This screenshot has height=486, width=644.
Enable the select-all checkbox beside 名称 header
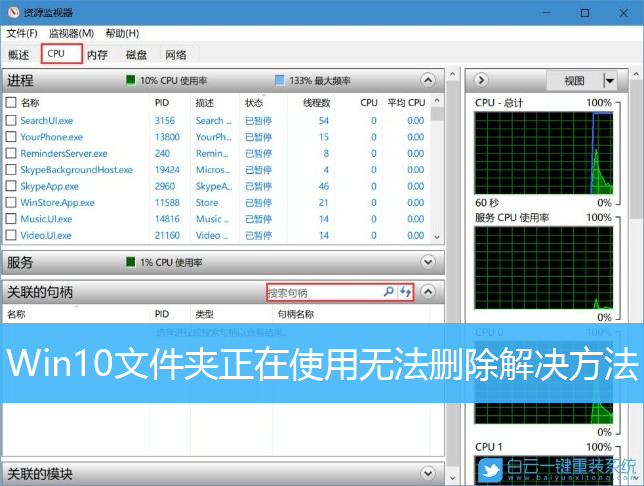(11, 102)
